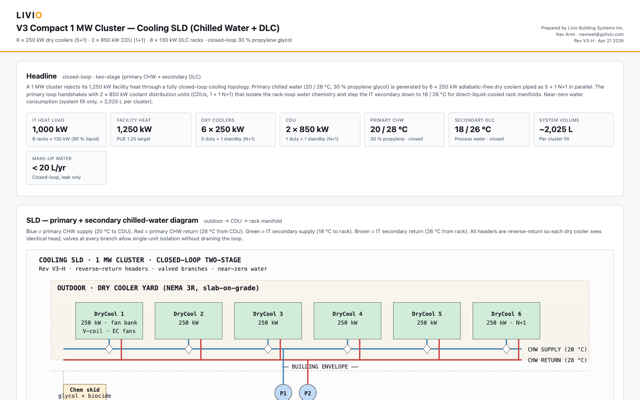Click the LIVIO logo
The height and width of the screenshot is (400, 640).
coord(29,15)
